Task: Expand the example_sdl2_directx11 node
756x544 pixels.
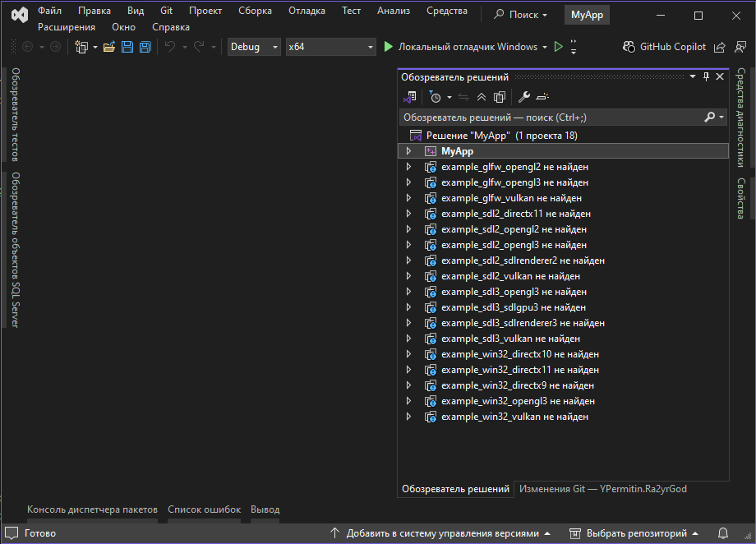Action: (408, 214)
